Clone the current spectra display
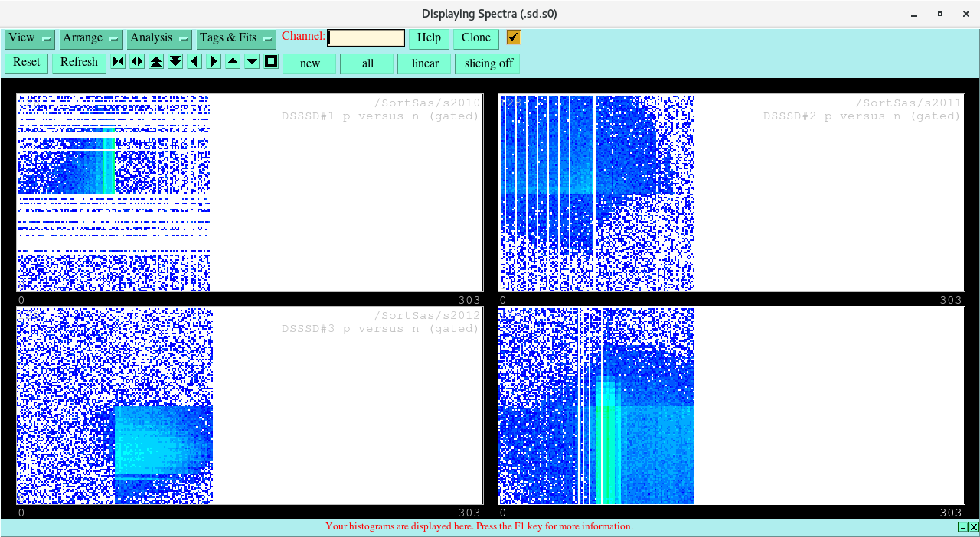Image resolution: width=980 pixels, height=537 pixels. pos(475,37)
